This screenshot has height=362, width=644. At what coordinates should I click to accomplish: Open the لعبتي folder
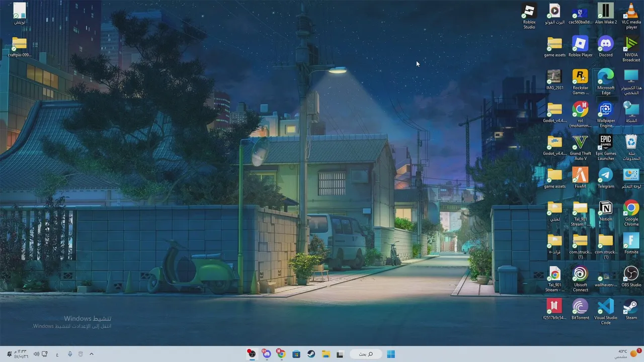[554, 211]
